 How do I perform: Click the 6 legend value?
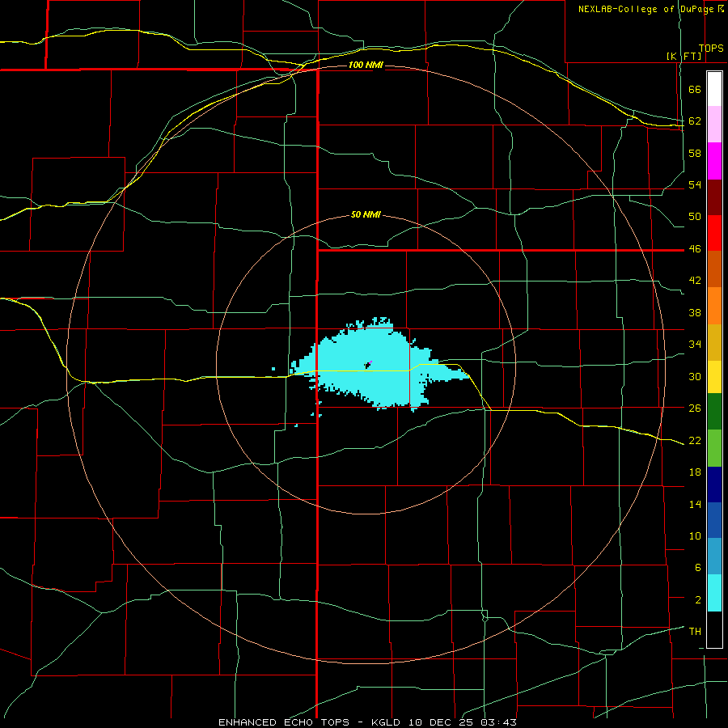[698, 568]
